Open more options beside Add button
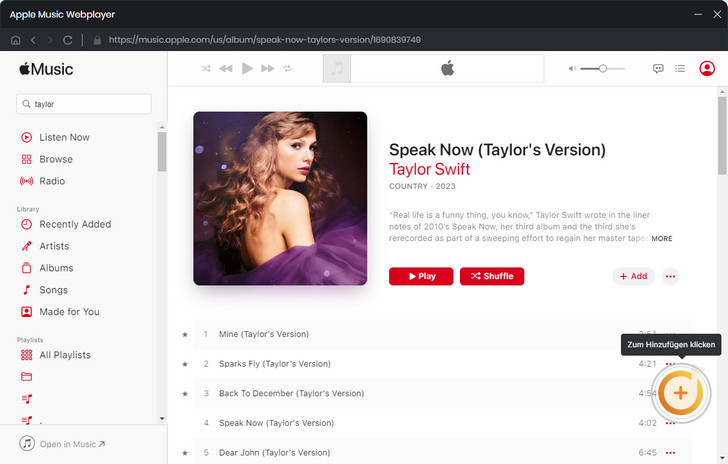728x464 pixels. [670, 276]
